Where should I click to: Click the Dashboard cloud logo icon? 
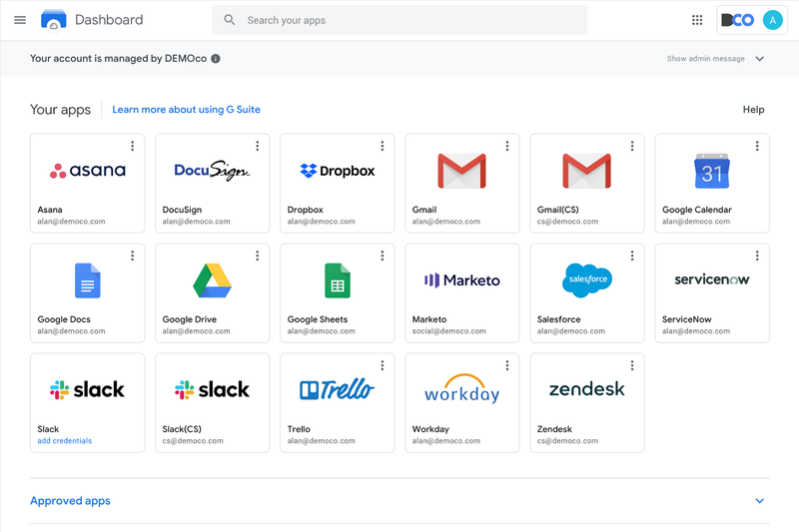(54, 20)
